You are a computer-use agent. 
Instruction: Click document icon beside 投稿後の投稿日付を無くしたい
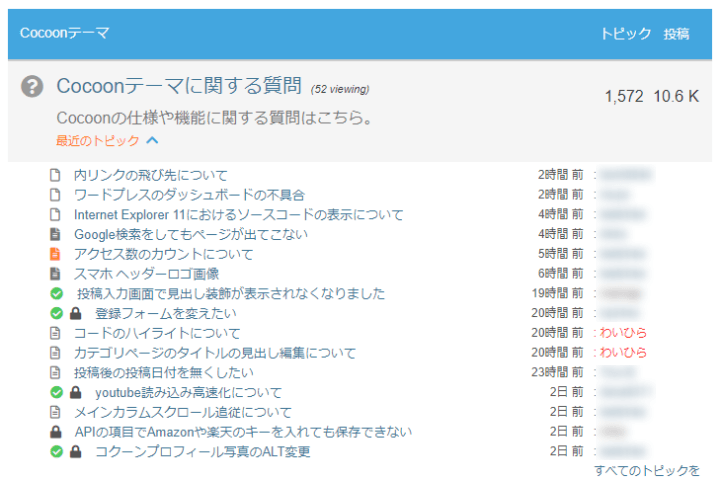pyautogui.click(x=55, y=373)
